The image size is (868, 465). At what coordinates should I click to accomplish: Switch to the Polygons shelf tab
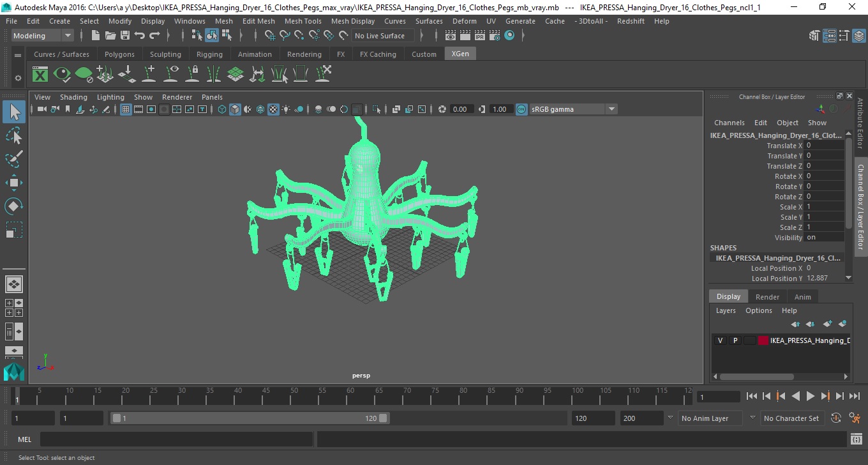pos(119,54)
